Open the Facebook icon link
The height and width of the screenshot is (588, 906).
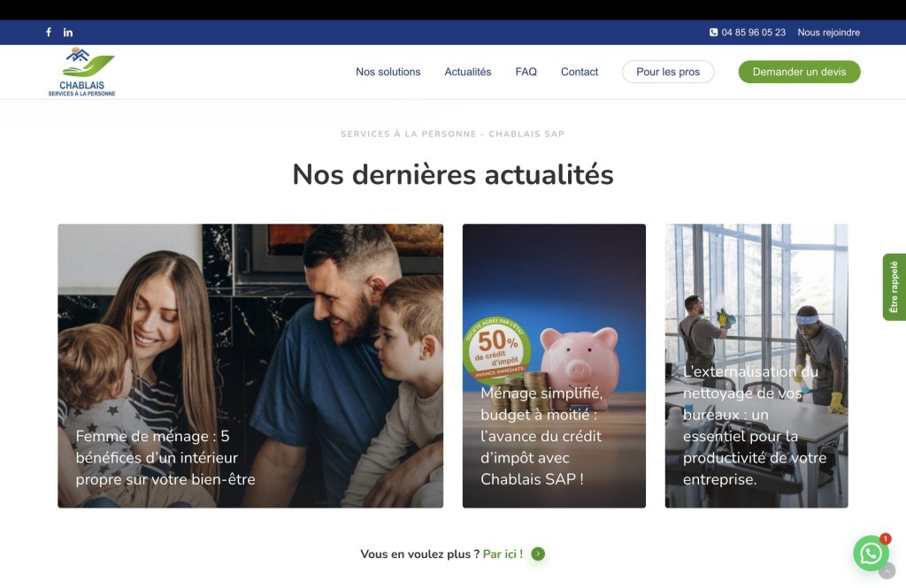coord(49,33)
